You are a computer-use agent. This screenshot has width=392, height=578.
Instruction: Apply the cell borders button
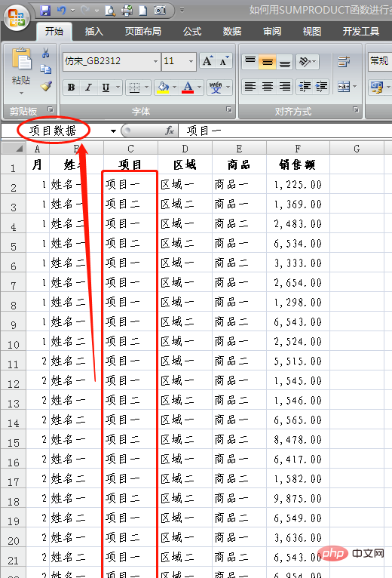pyautogui.click(x=134, y=88)
